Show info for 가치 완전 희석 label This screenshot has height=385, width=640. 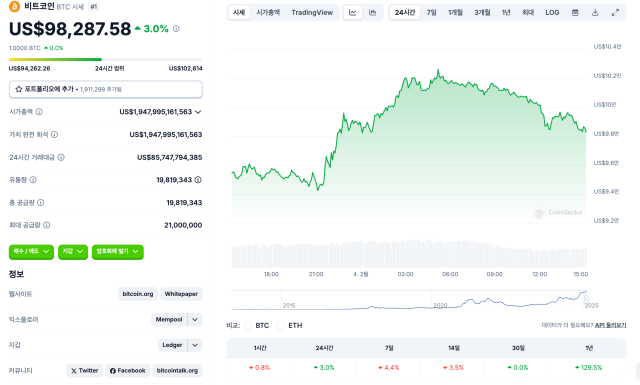click(x=54, y=134)
